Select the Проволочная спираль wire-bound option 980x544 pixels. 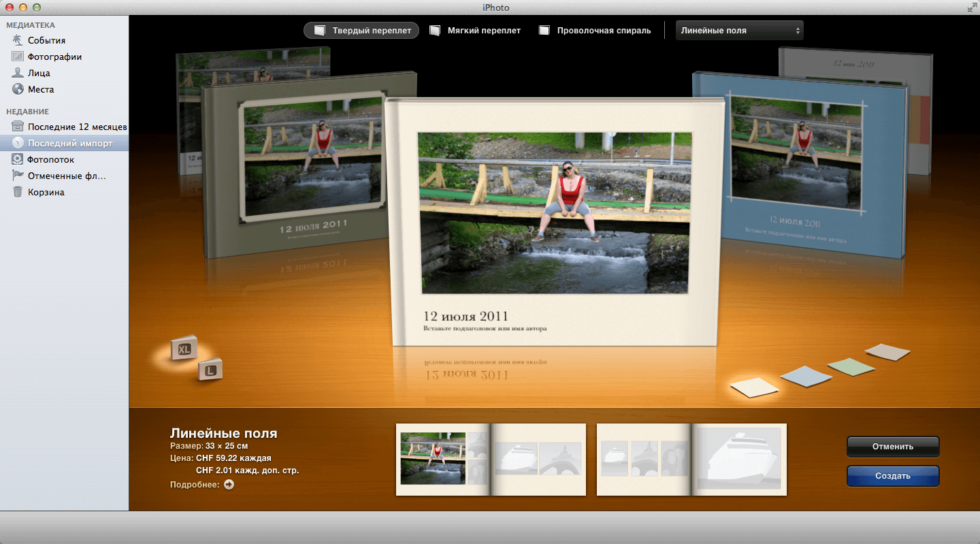[595, 31]
